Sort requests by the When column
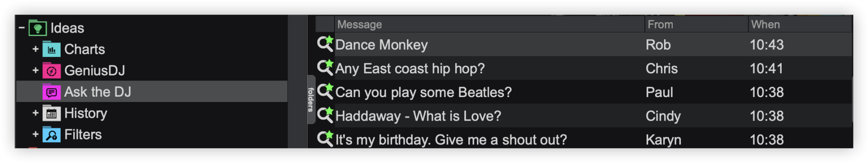 (x=800, y=24)
